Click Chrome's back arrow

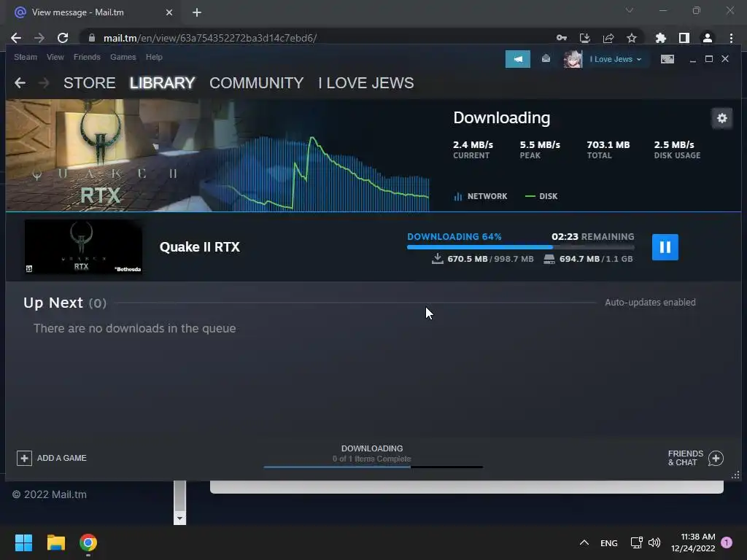(x=16, y=38)
